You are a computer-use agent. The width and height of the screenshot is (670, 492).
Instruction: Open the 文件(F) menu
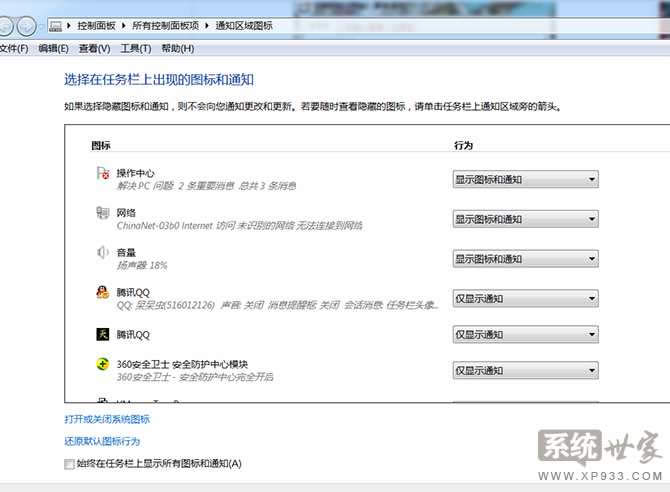[14, 49]
